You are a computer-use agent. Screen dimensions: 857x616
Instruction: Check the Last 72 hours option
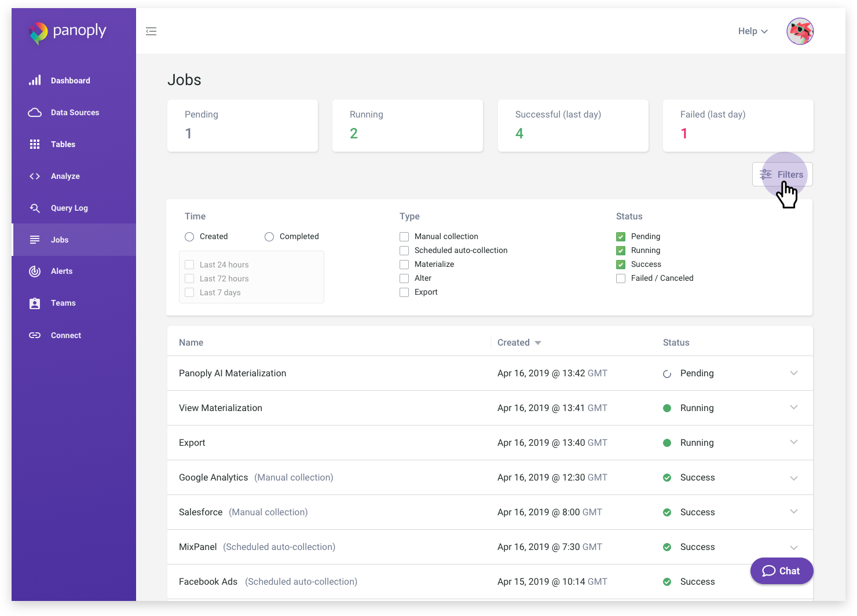point(189,278)
